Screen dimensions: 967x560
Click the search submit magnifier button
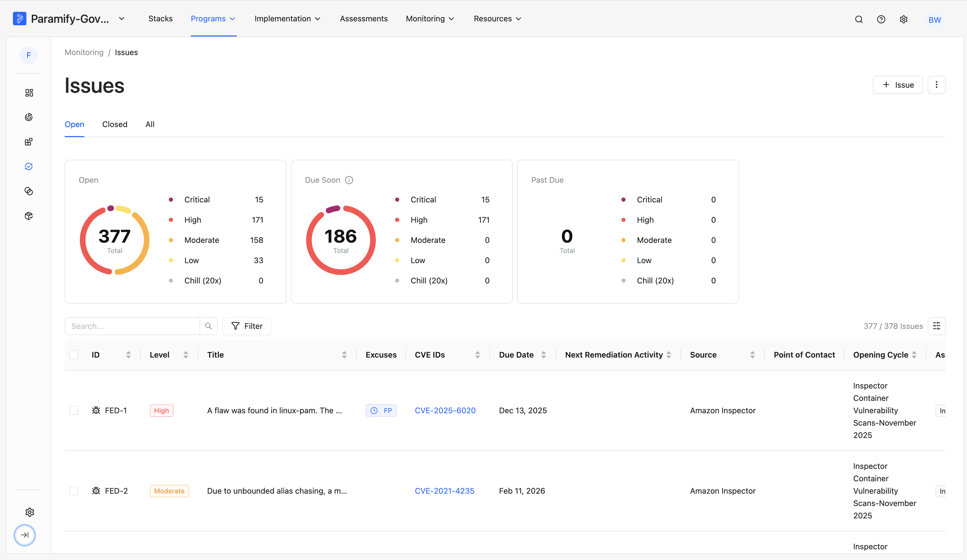click(x=208, y=326)
